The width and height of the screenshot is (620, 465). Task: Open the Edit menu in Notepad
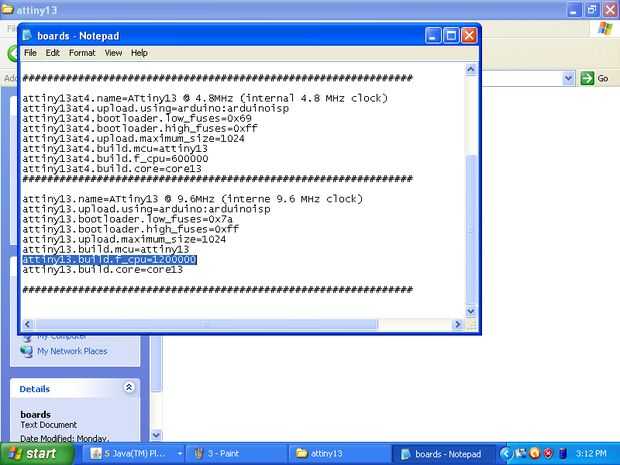(x=52, y=53)
